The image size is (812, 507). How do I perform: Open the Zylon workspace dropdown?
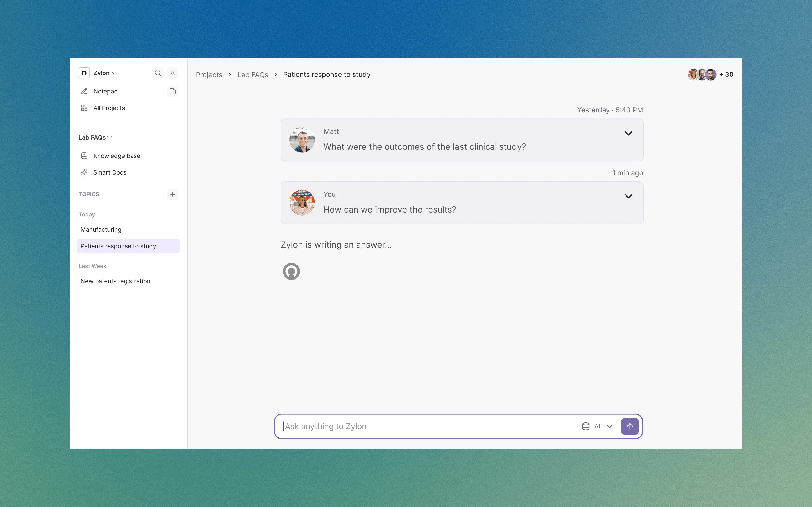tap(104, 73)
